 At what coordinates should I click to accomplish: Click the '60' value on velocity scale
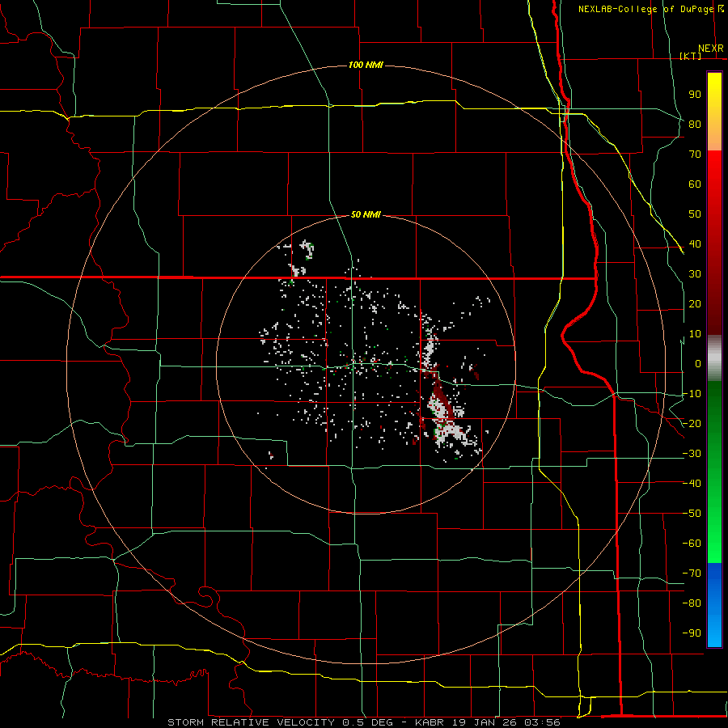pos(695,184)
